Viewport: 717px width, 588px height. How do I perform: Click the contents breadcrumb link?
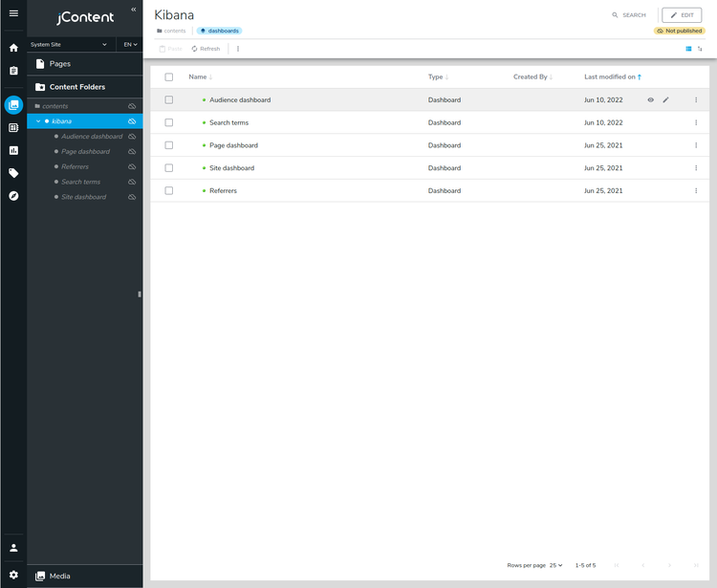pos(171,31)
